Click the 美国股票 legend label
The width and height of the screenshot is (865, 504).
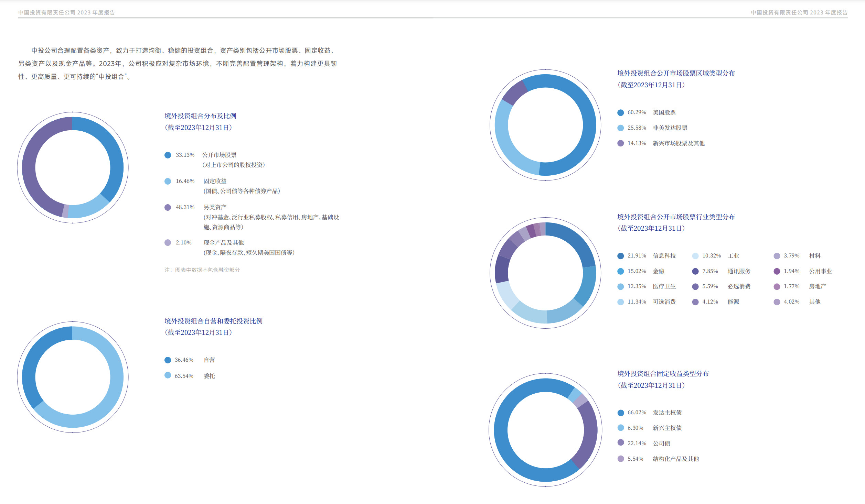(664, 113)
